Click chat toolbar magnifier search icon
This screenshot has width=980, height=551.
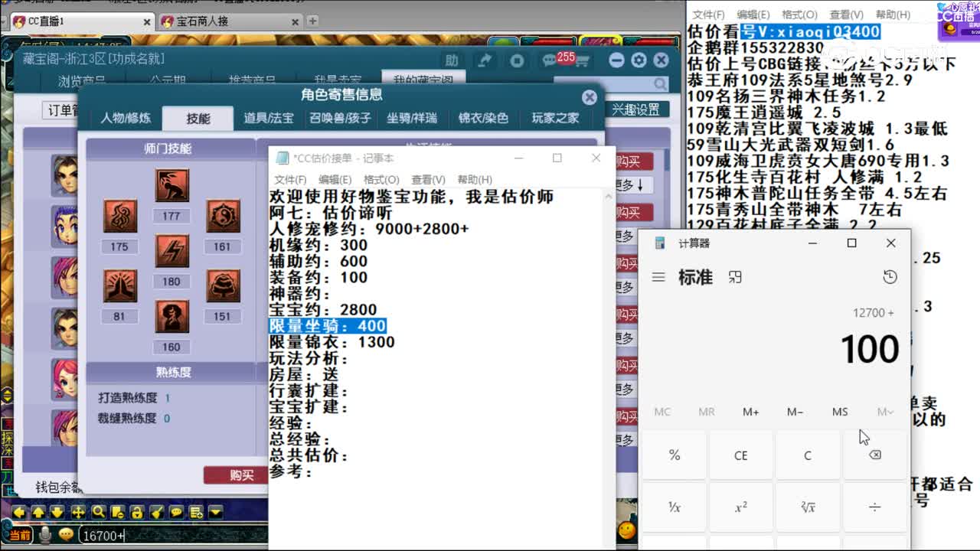(98, 512)
